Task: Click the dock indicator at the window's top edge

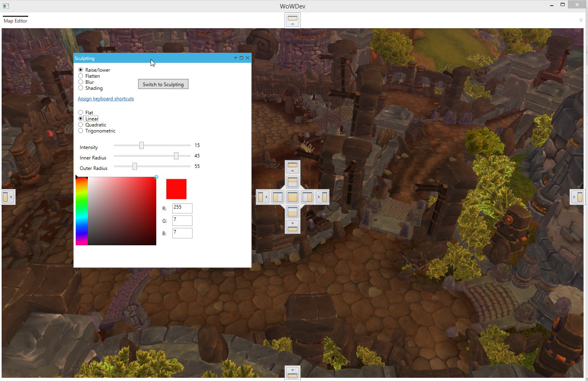Action: [292, 20]
